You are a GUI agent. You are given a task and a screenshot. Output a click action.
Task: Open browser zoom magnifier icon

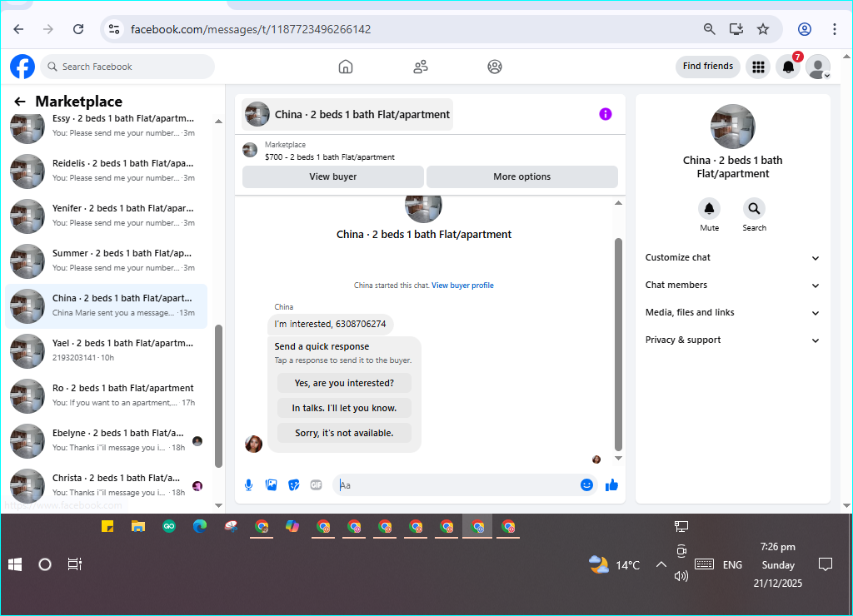pos(709,29)
